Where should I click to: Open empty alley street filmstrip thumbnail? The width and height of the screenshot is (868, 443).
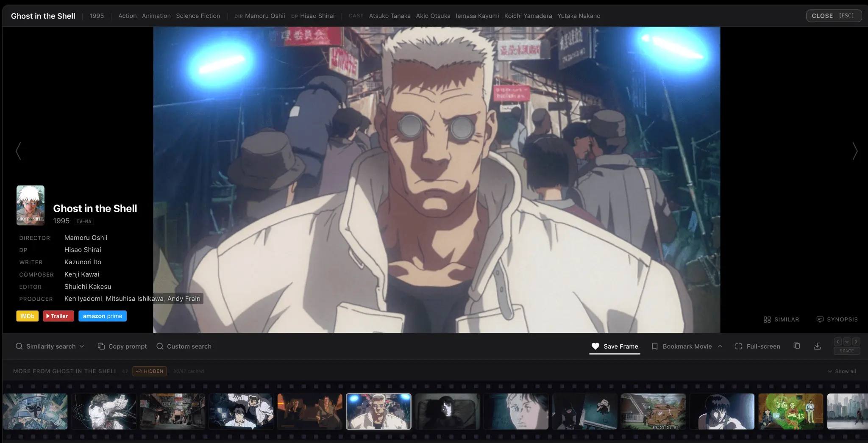click(172, 411)
